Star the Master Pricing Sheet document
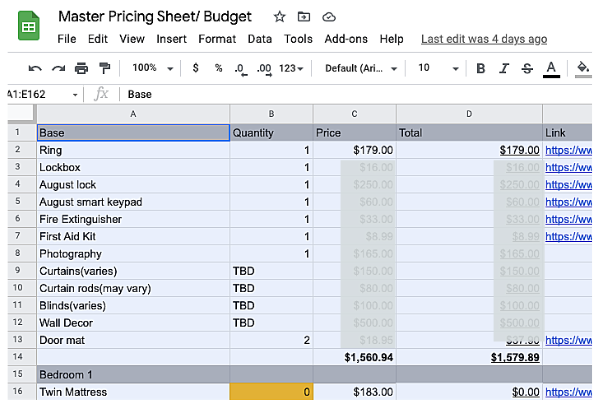The height and width of the screenshot is (400, 600). coord(279,17)
